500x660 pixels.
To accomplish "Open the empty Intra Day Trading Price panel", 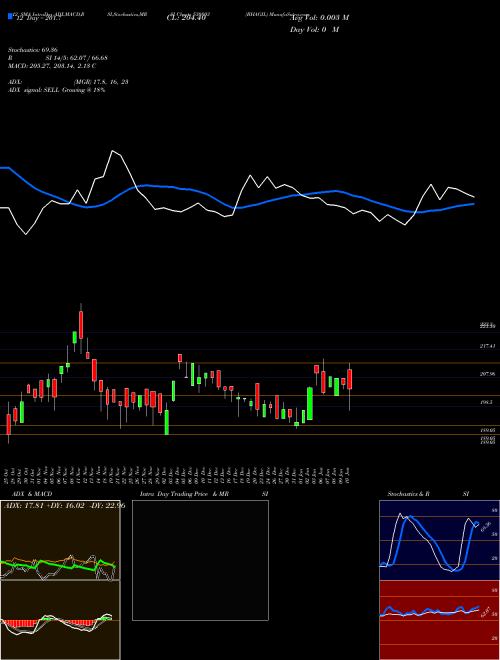I will (200, 560).
